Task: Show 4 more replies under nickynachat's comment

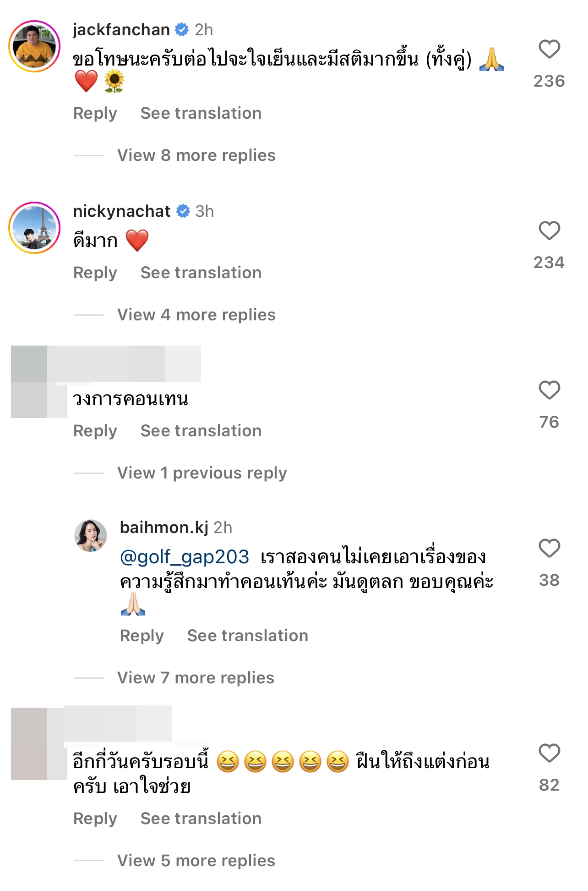Action: (x=196, y=315)
